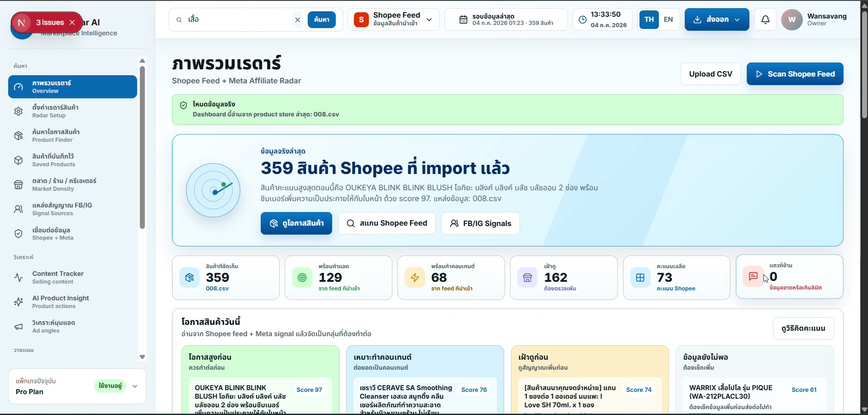Click Score 76 badge on CERAVE product
This screenshot has height=415, width=868.
pos(474,390)
